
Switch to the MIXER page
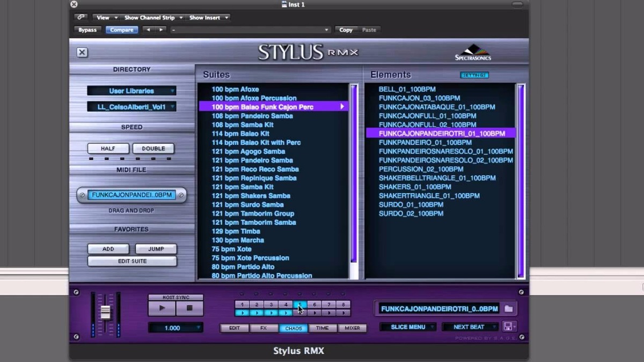(x=352, y=328)
